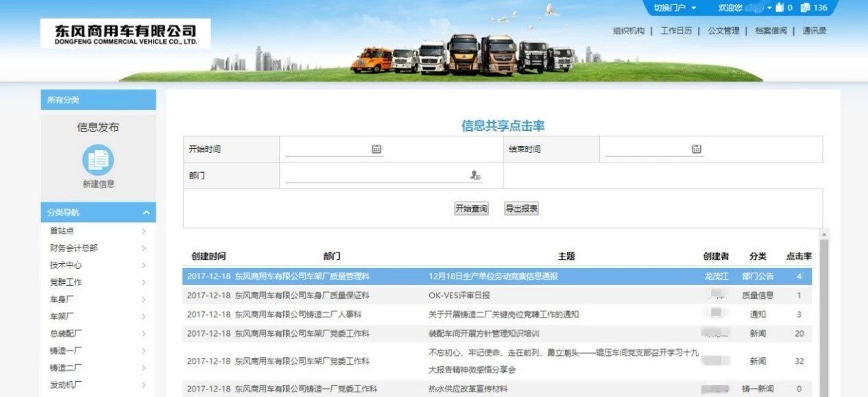Open the 结束时间 calendar picker icon
Screen dimensions: 868x397
[x=697, y=149]
